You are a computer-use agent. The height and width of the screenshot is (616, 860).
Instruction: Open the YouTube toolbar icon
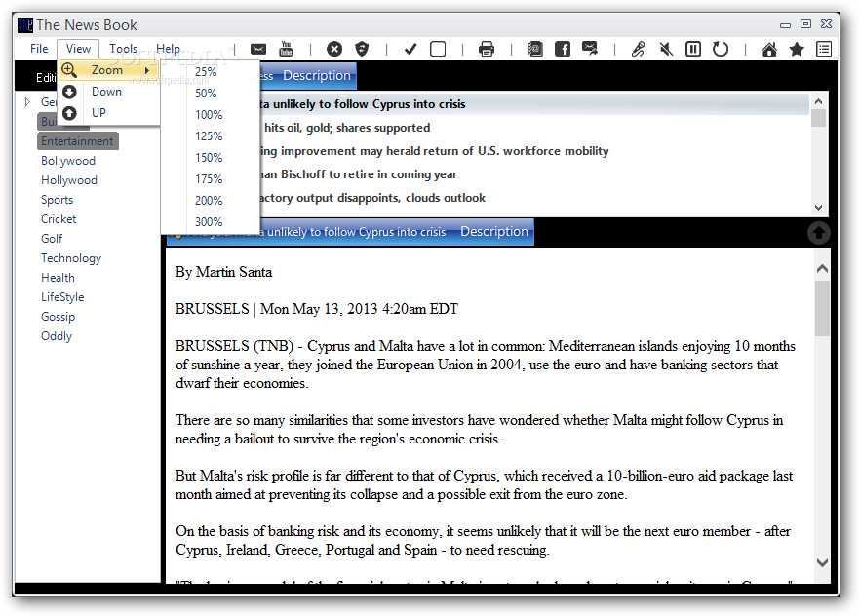click(286, 49)
